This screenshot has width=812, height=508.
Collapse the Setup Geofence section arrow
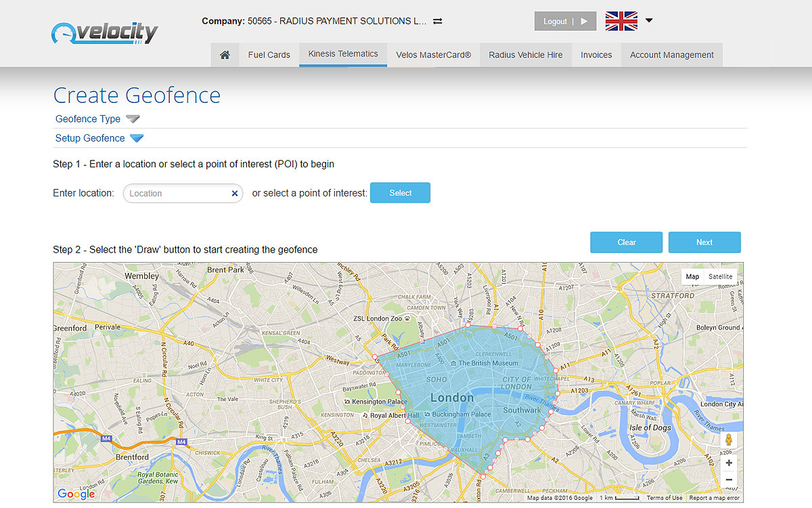[137, 138]
